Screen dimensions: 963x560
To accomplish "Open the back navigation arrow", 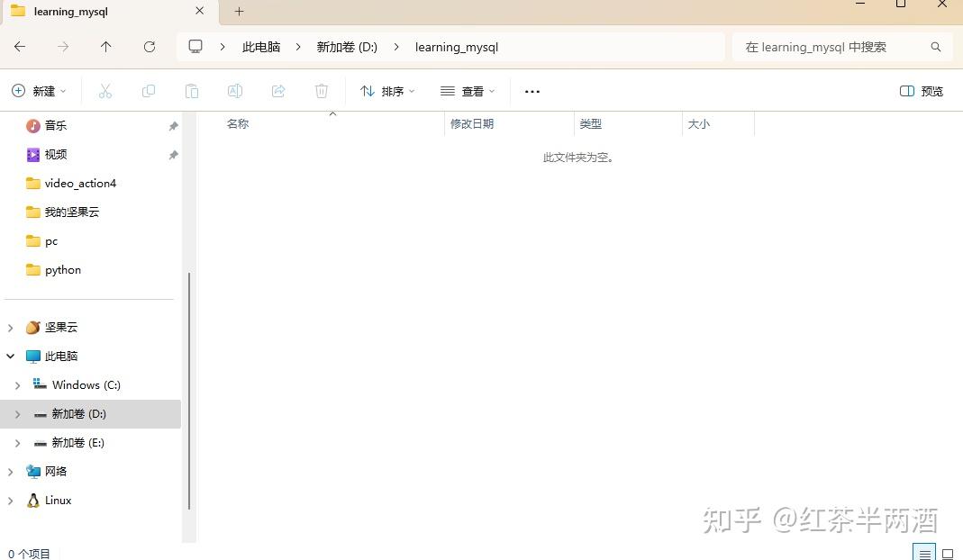I will coord(20,47).
